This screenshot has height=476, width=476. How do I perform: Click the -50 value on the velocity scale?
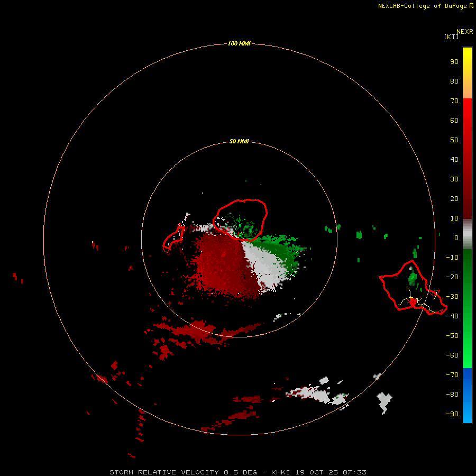pyautogui.click(x=452, y=336)
